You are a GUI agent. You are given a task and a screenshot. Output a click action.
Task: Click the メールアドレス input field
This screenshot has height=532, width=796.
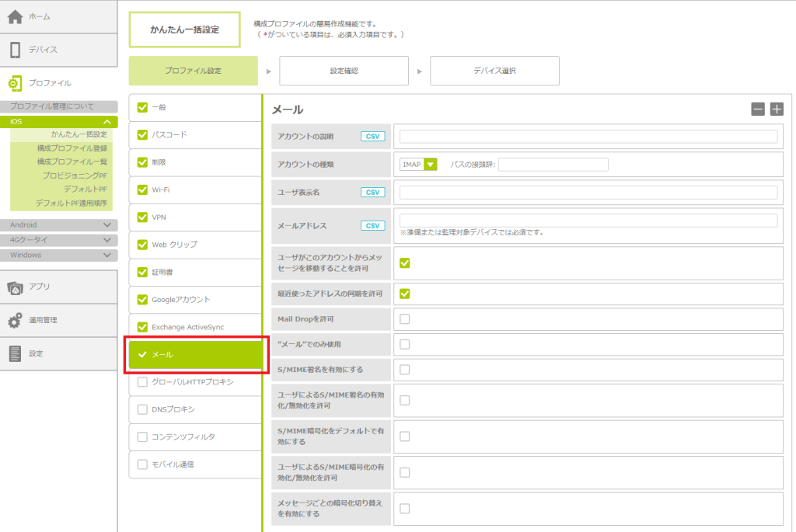(588, 221)
